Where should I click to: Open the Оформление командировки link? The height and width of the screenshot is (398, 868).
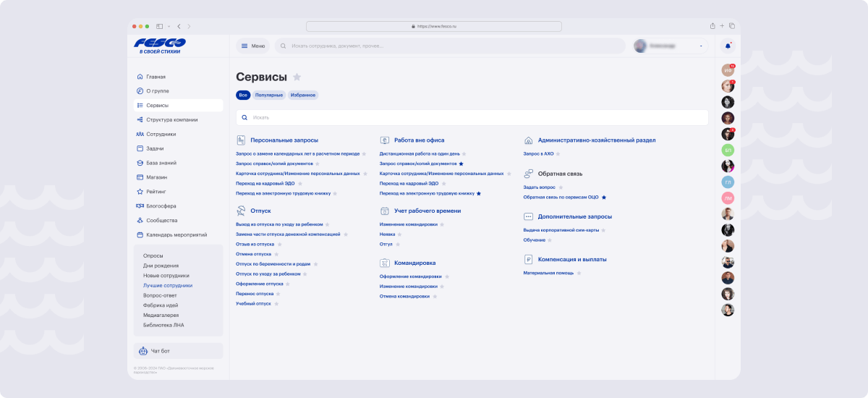(410, 276)
